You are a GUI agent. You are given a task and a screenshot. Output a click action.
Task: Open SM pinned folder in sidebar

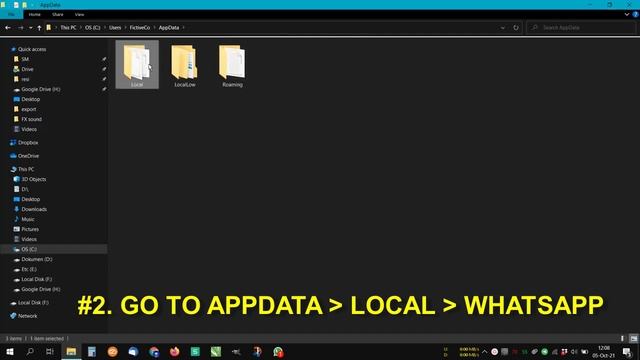[x=25, y=59]
